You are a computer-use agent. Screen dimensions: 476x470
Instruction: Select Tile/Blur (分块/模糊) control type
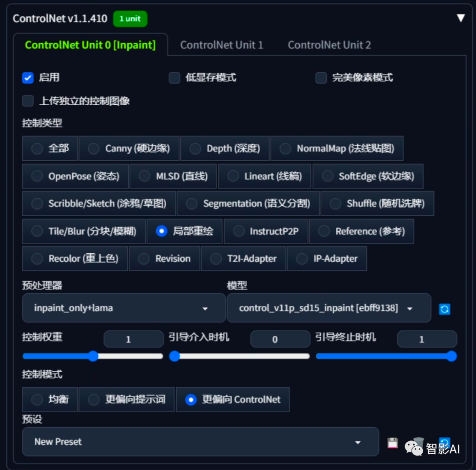click(x=84, y=231)
